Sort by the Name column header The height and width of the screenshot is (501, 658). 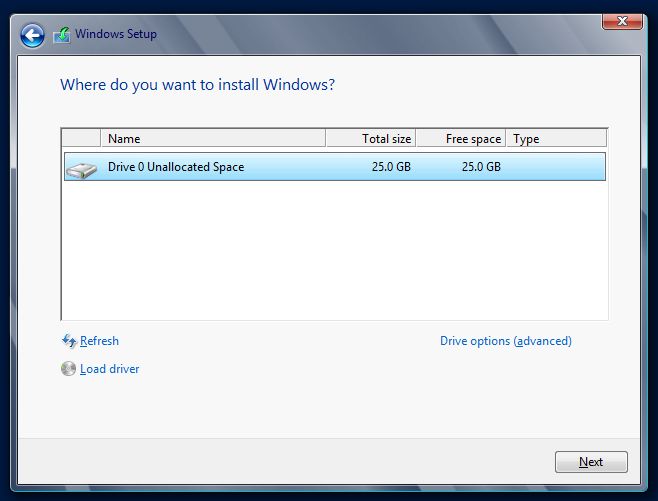pyautogui.click(x=213, y=138)
